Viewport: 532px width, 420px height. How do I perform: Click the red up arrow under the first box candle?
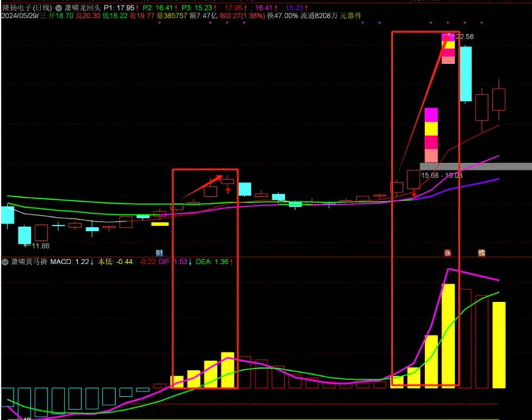coord(227,189)
